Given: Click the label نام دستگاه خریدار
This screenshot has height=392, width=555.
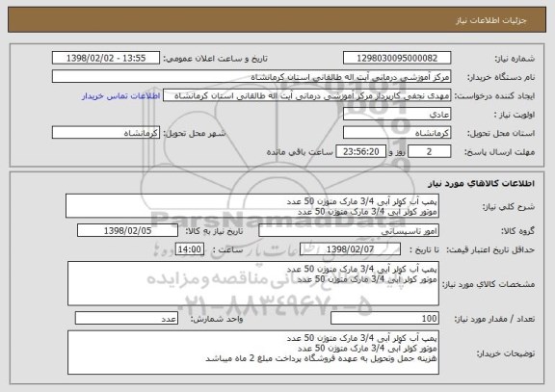Looking at the screenshot, I should (501, 77).
